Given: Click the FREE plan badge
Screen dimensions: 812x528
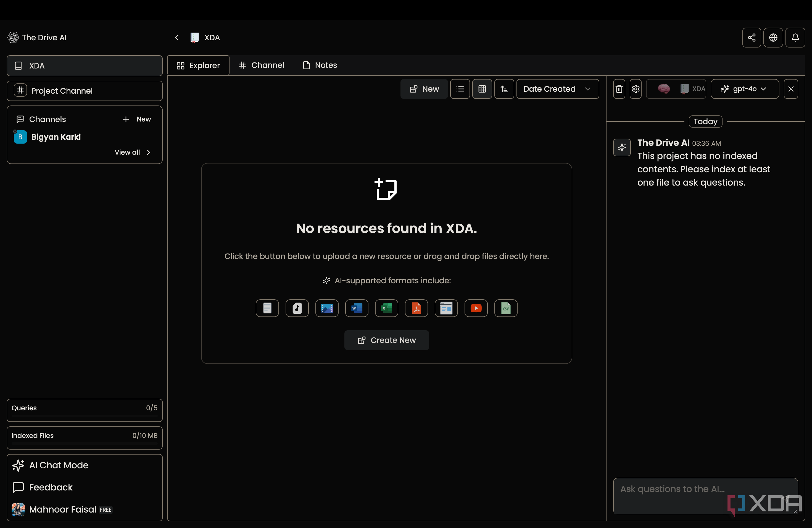Looking at the screenshot, I should [x=106, y=510].
